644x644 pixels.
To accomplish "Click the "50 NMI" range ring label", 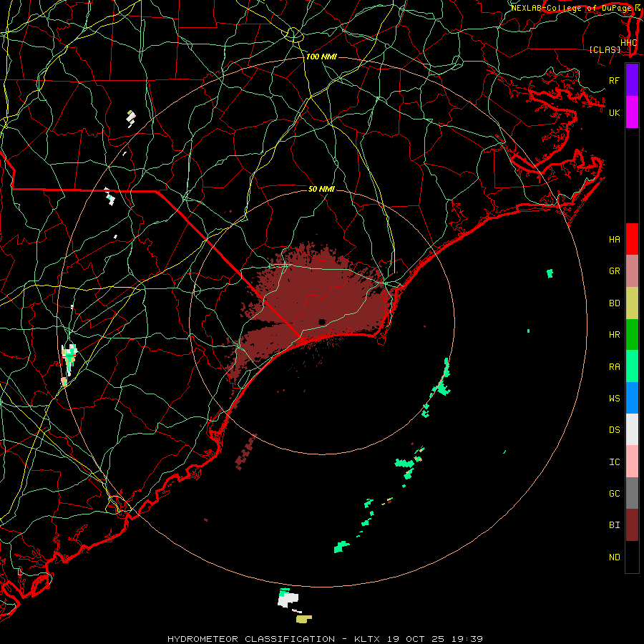I will [x=321, y=189].
